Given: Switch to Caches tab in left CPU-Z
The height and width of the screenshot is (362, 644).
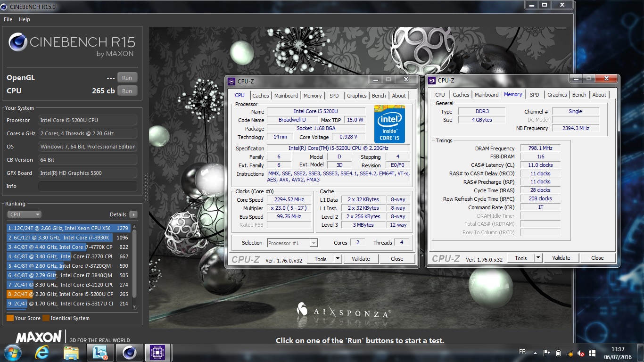Looking at the screenshot, I should (260, 96).
